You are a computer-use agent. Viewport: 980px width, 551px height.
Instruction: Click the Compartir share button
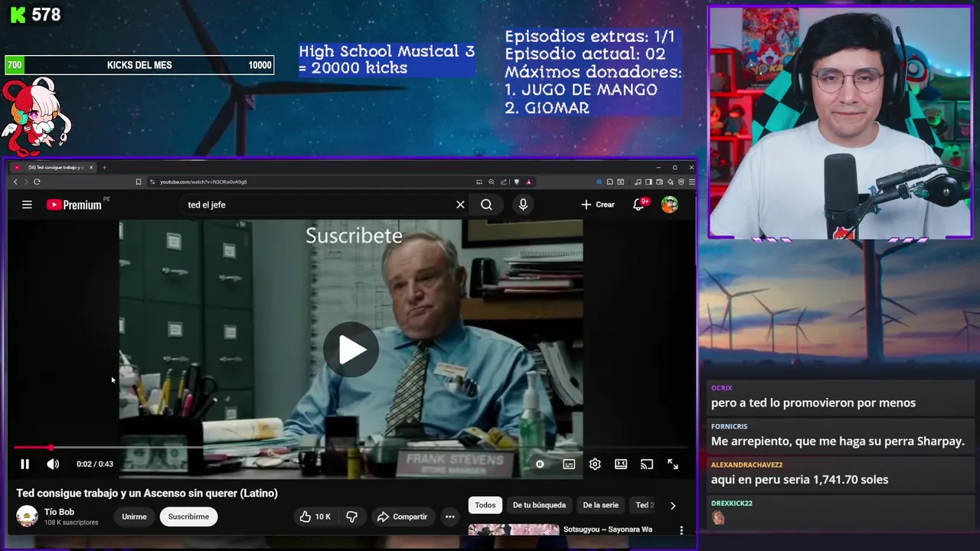pyautogui.click(x=403, y=517)
